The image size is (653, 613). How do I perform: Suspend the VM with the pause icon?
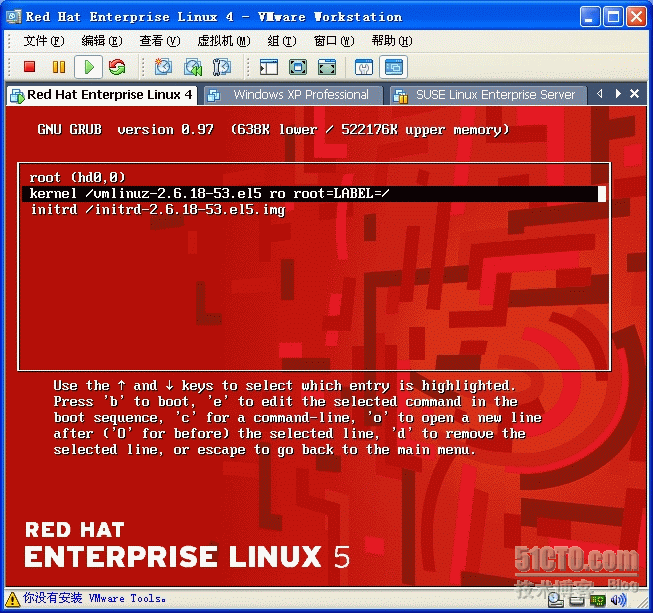(59, 67)
